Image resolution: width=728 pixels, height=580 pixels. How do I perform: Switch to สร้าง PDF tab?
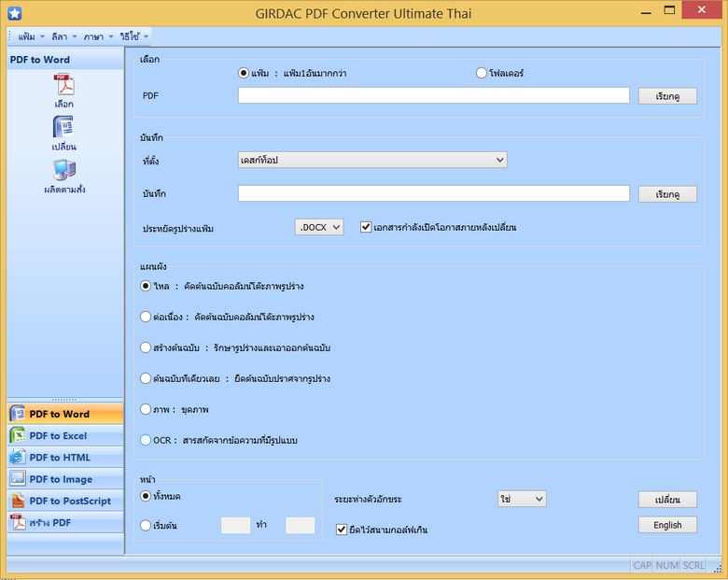pos(65,523)
